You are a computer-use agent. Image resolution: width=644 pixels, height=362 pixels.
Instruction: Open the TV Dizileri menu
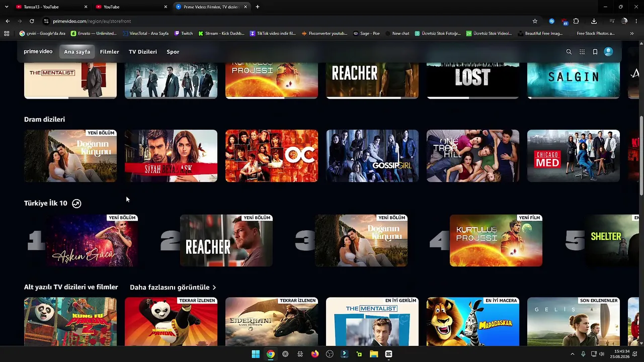(143, 52)
